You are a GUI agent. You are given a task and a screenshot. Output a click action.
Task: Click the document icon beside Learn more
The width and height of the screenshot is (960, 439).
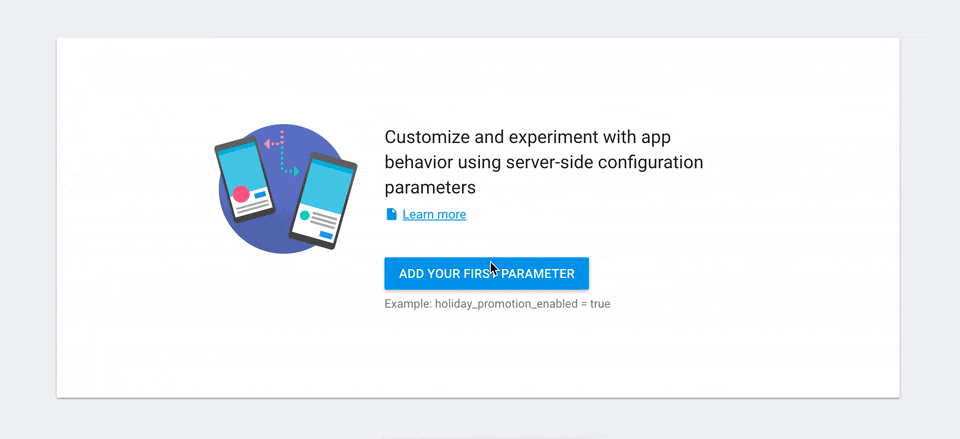(x=391, y=214)
